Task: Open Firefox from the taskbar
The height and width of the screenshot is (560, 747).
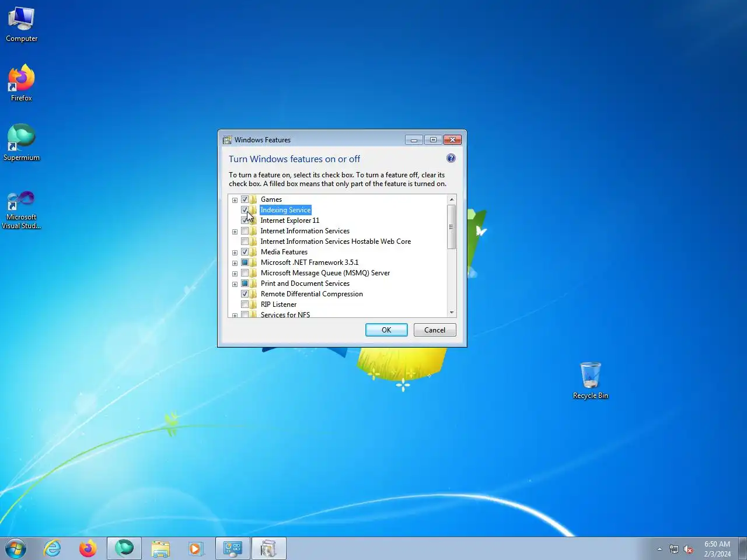Action: click(88, 548)
